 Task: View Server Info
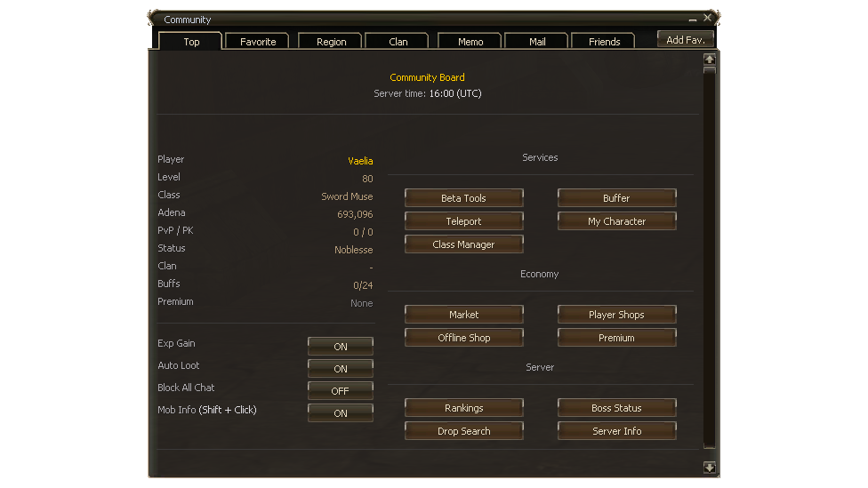616,432
